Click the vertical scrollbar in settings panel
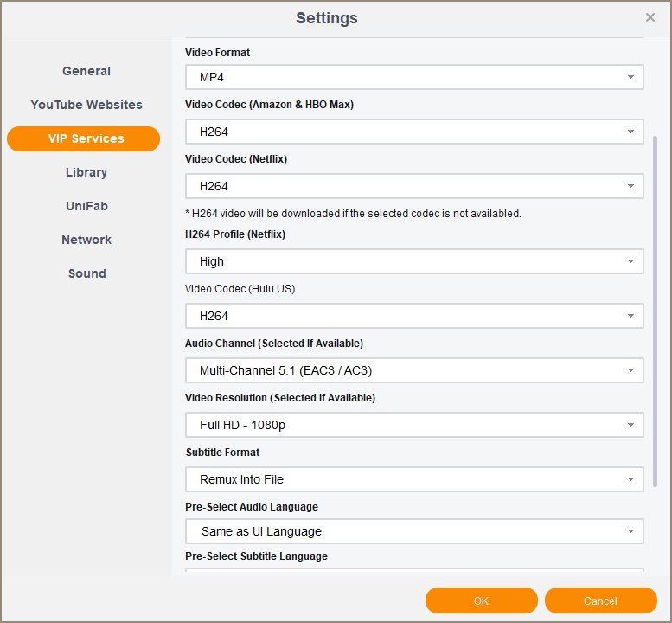 coord(655,311)
